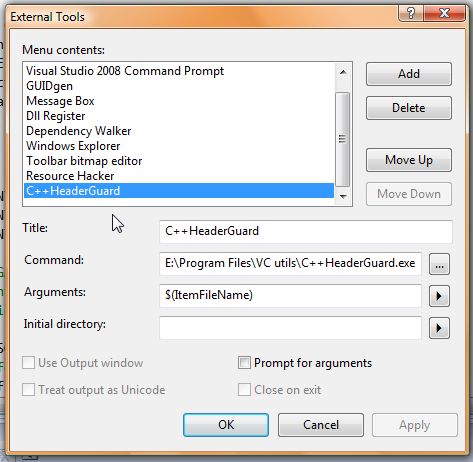Toggle the Use Output window checkbox
This screenshot has width=473, height=462.
28,362
